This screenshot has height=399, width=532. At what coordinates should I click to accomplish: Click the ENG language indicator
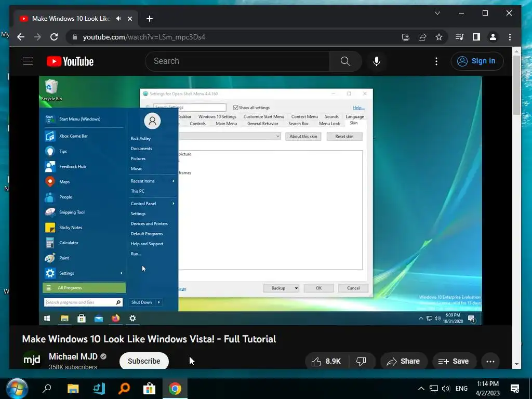[461, 389]
